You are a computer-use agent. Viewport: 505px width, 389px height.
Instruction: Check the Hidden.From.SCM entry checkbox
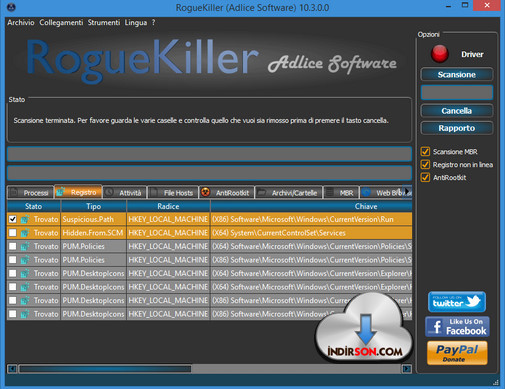click(x=13, y=233)
